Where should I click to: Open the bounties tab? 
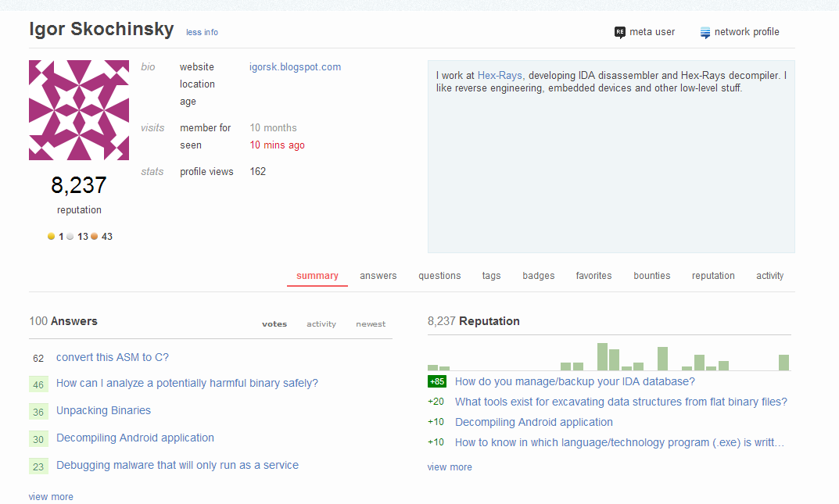(x=651, y=276)
